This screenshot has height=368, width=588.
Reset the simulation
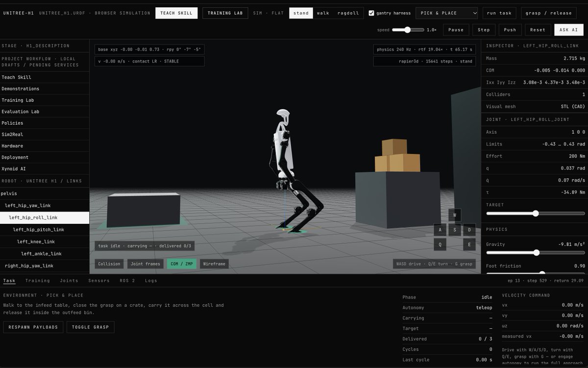tap(538, 30)
